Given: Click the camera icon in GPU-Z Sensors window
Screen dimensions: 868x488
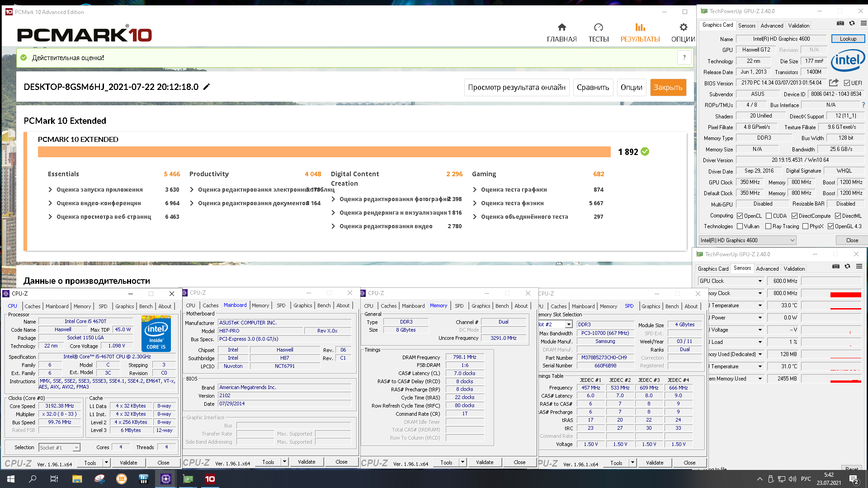Looking at the screenshot, I should tap(835, 267).
